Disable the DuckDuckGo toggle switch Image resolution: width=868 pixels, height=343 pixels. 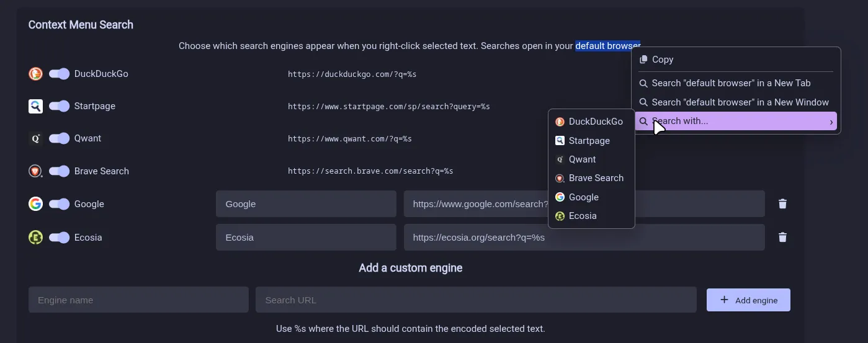coord(59,74)
